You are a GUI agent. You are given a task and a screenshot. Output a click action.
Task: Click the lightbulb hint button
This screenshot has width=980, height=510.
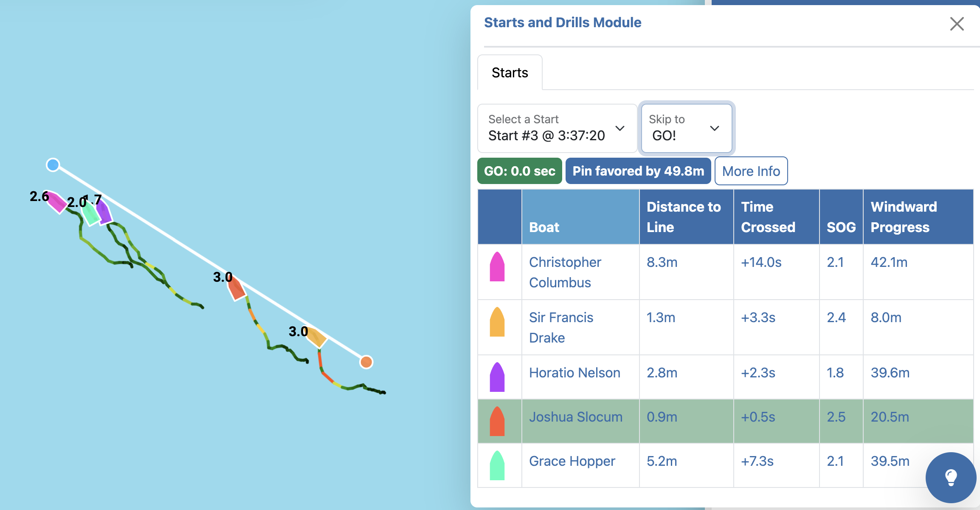click(951, 477)
